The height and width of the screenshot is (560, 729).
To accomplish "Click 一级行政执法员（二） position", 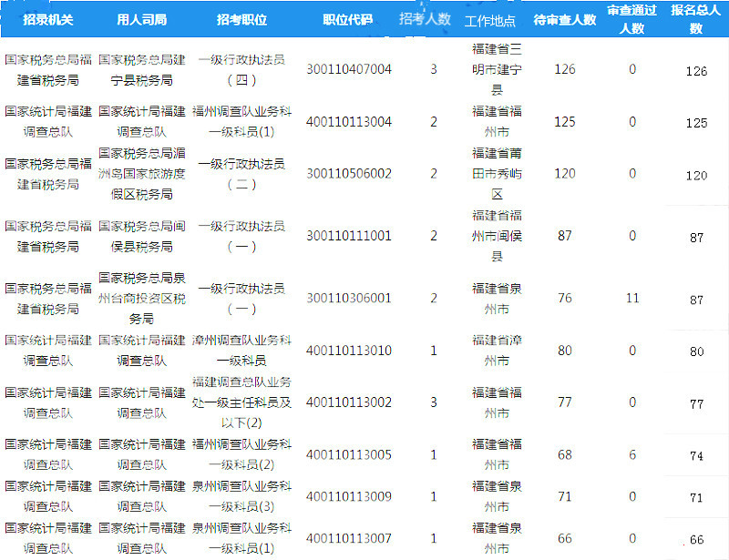I will click(241, 174).
